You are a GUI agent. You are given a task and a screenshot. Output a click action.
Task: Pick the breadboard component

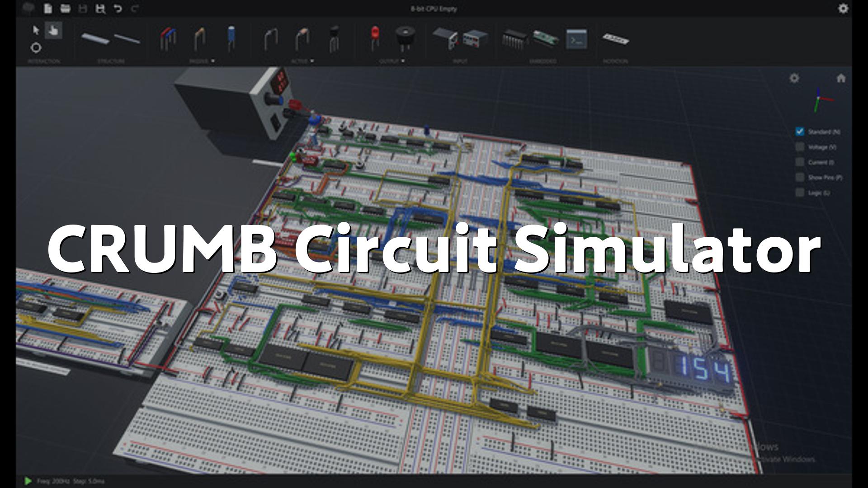[x=95, y=39]
